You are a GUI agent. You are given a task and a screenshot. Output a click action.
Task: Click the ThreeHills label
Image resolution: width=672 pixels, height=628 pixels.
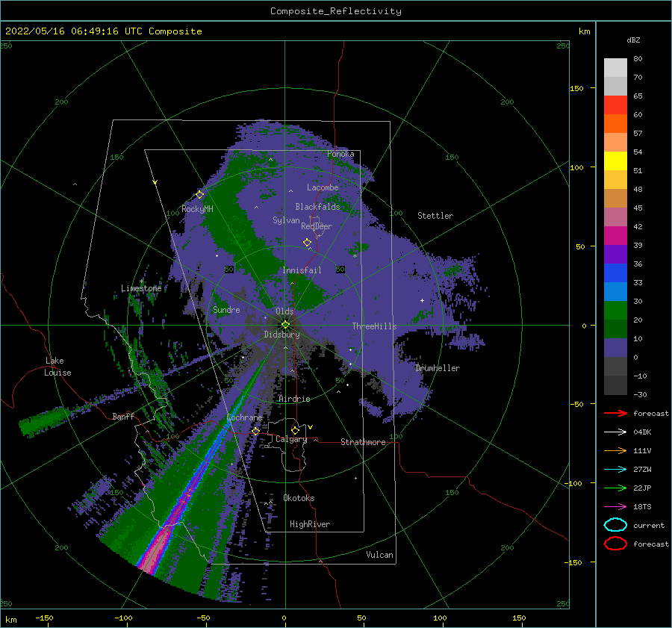click(374, 326)
